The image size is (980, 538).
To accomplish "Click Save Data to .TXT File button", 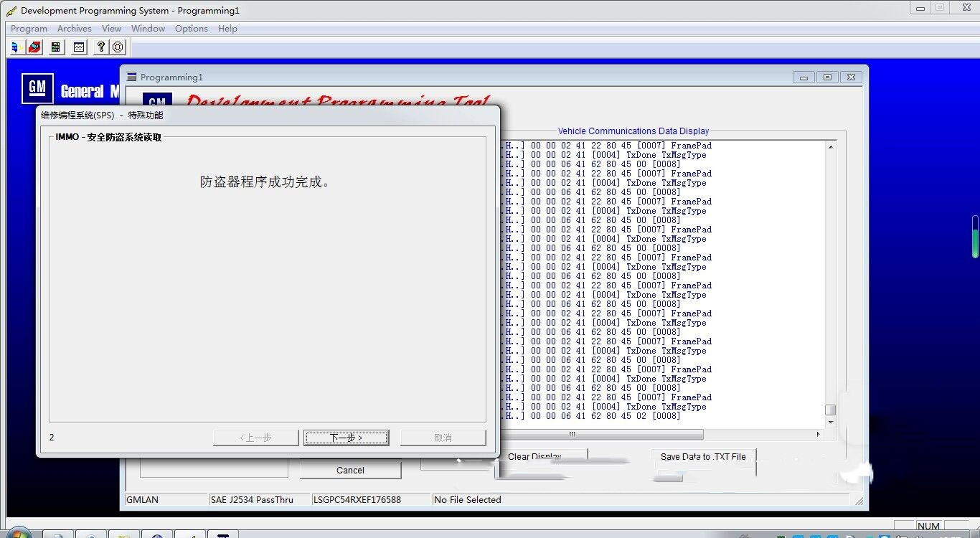I will pyautogui.click(x=703, y=457).
